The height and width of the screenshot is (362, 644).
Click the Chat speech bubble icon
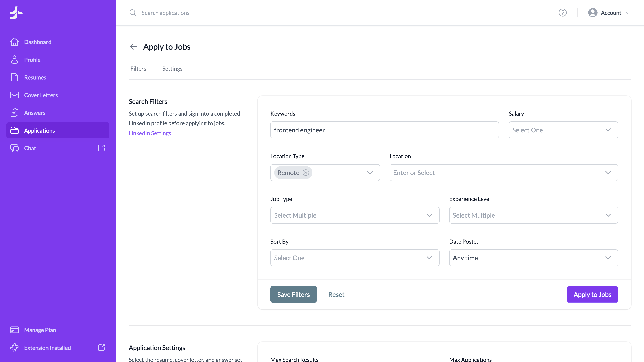coord(14,148)
